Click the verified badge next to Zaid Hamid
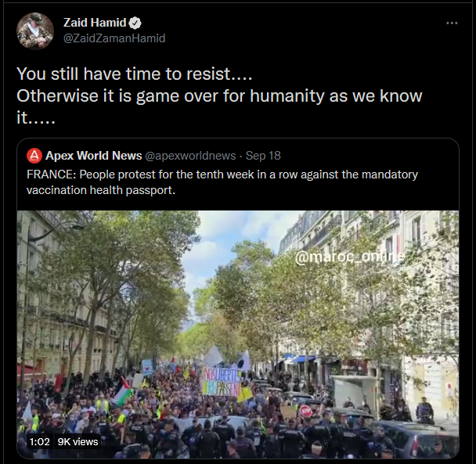The height and width of the screenshot is (464, 476). [135, 23]
